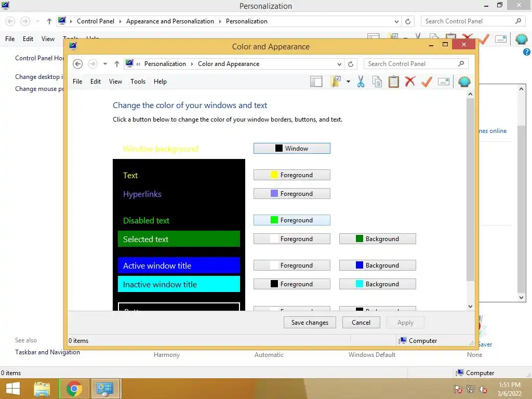The width and height of the screenshot is (532, 399).
Task: Click Save changes button
Action: point(310,322)
